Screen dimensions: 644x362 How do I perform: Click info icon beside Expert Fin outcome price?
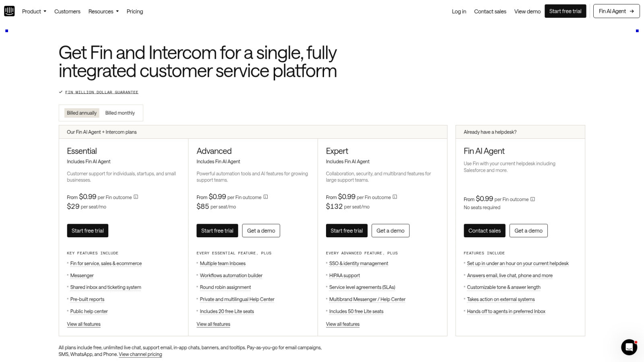[x=395, y=197]
